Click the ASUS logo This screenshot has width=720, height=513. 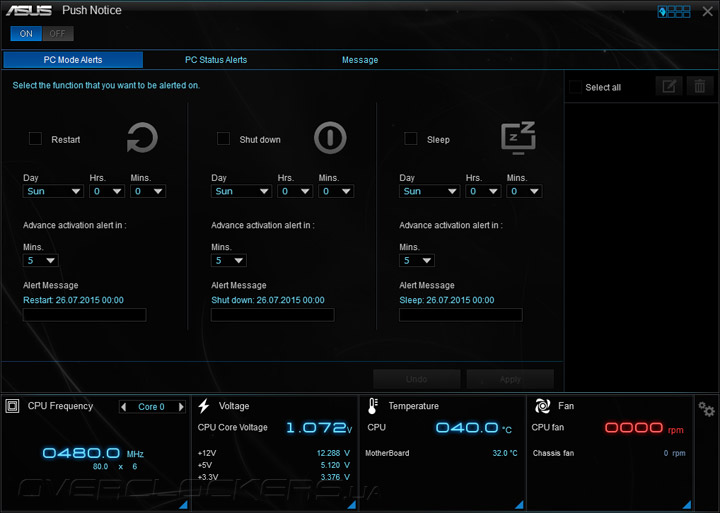coord(29,10)
